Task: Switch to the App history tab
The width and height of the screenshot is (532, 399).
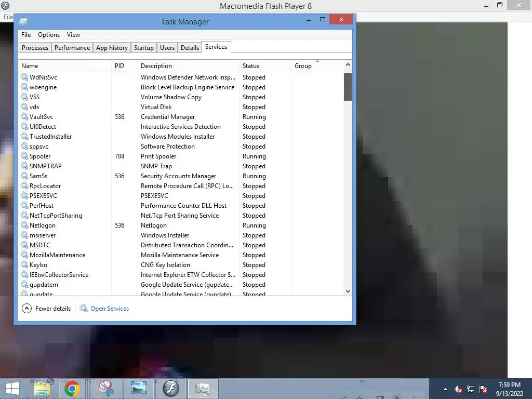Action: 112,47
